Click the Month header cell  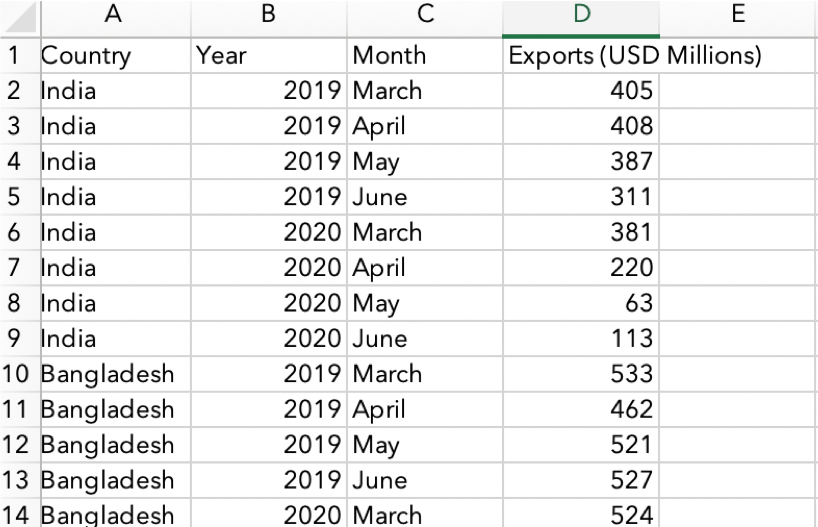click(x=425, y=56)
